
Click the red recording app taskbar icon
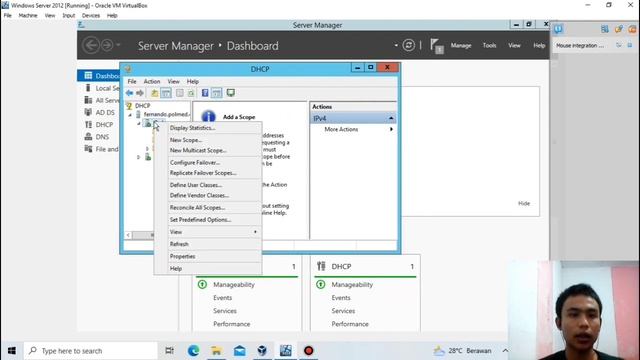click(x=309, y=351)
